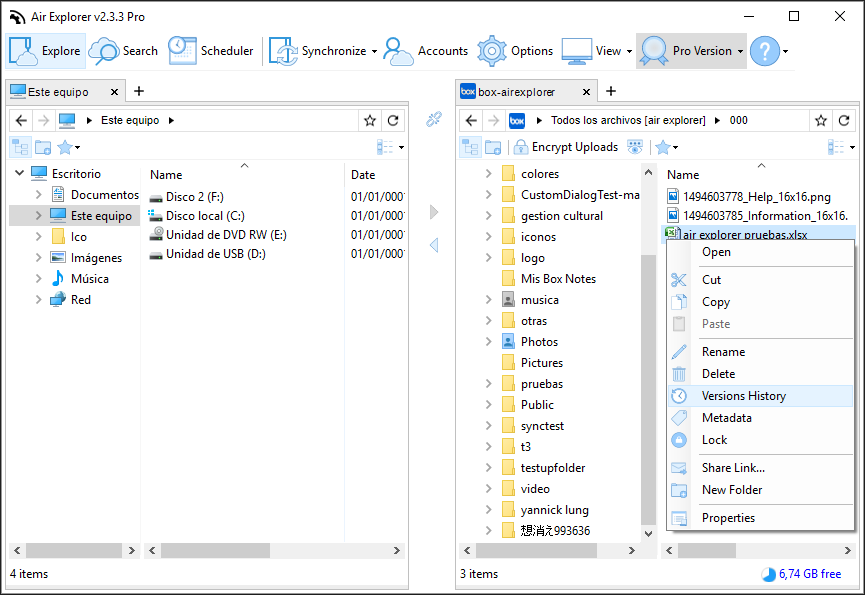Screen dimensions: 865x595
Task: Expand the colores folder node
Action: 488,174
